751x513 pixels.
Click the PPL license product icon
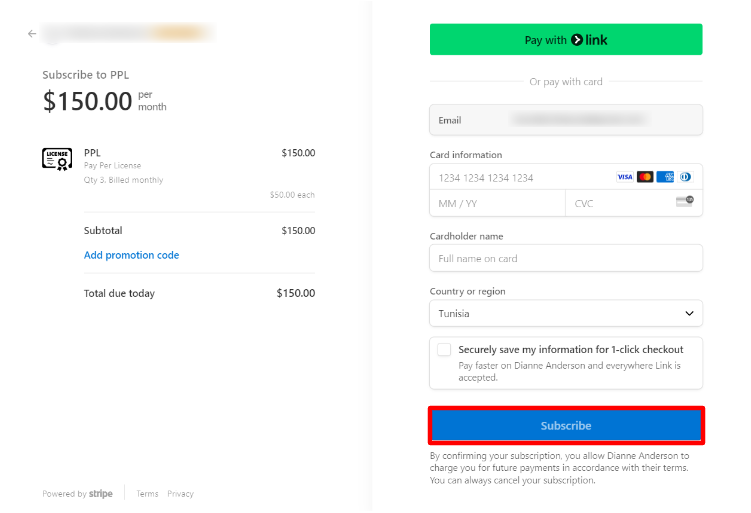coord(57,158)
